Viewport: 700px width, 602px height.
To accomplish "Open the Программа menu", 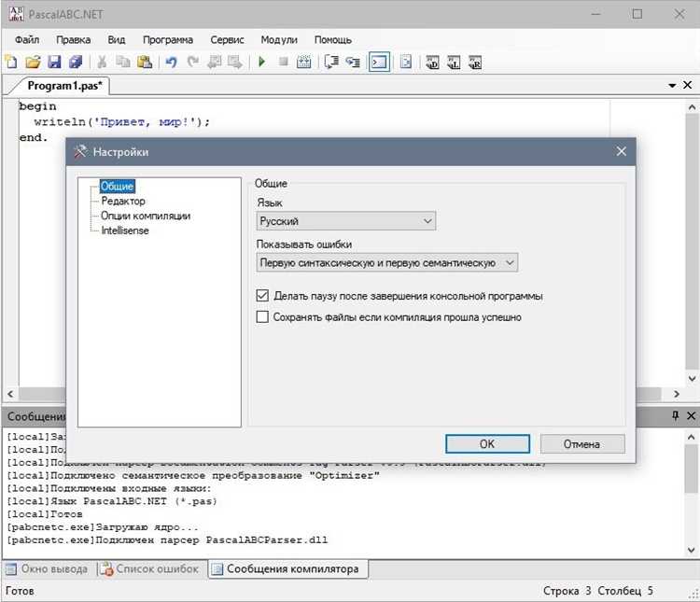I will (x=168, y=40).
